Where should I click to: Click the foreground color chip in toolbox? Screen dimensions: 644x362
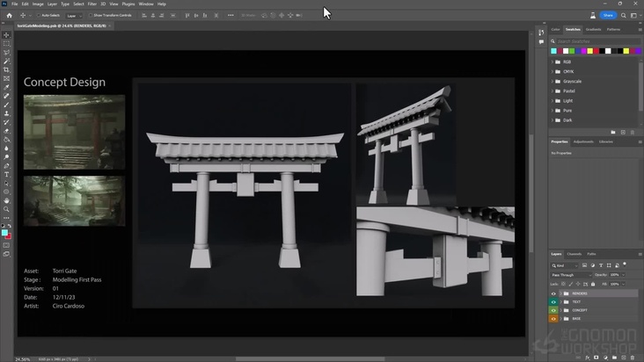click(4, 233)
